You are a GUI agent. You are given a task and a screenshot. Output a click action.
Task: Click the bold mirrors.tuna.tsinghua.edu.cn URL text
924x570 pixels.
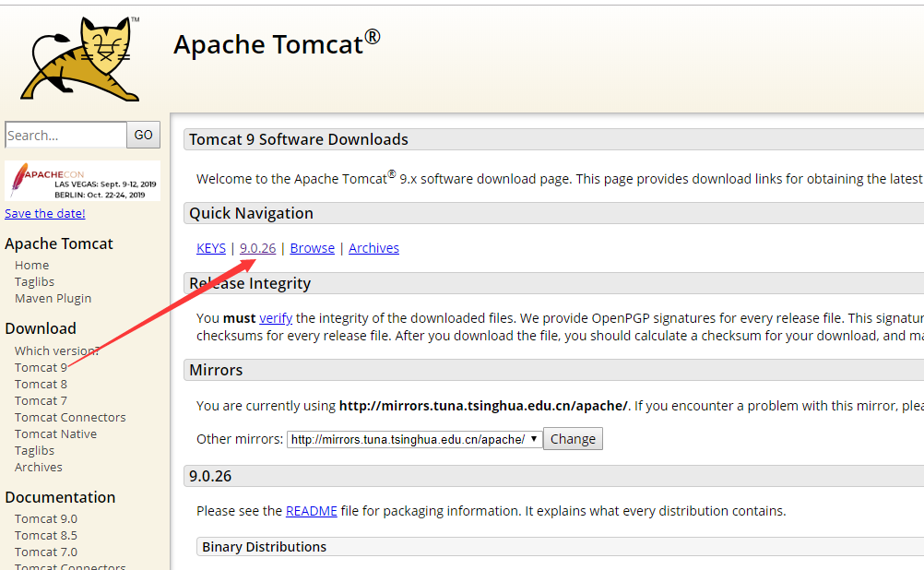click(483, 406)
